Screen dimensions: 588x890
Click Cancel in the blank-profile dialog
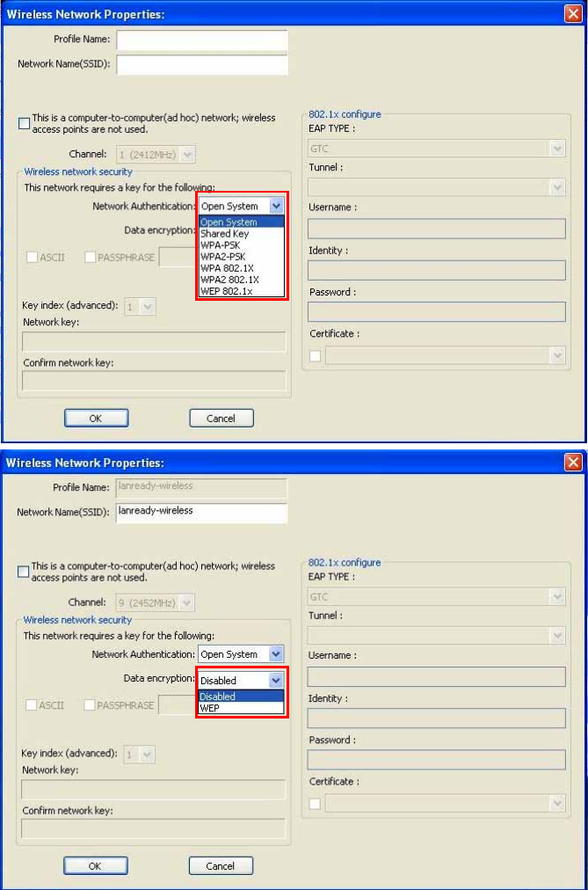[221, 419]
